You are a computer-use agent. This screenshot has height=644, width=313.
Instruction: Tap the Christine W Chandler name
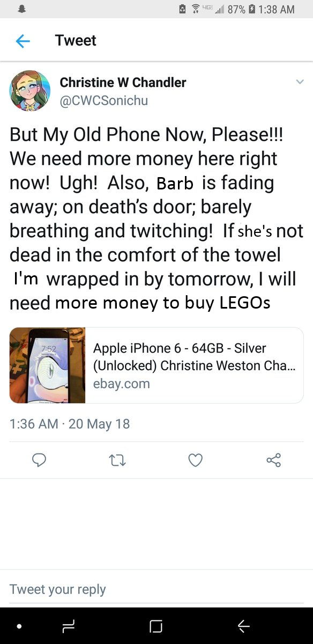click(123, 83)
